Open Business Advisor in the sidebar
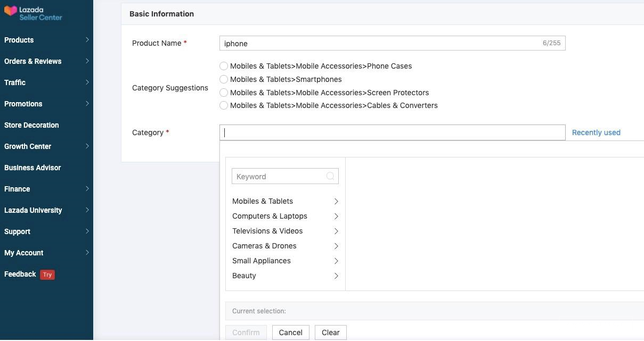Viewport: 644px width, 341px height. pyautogui.click(x=32, y=168)
